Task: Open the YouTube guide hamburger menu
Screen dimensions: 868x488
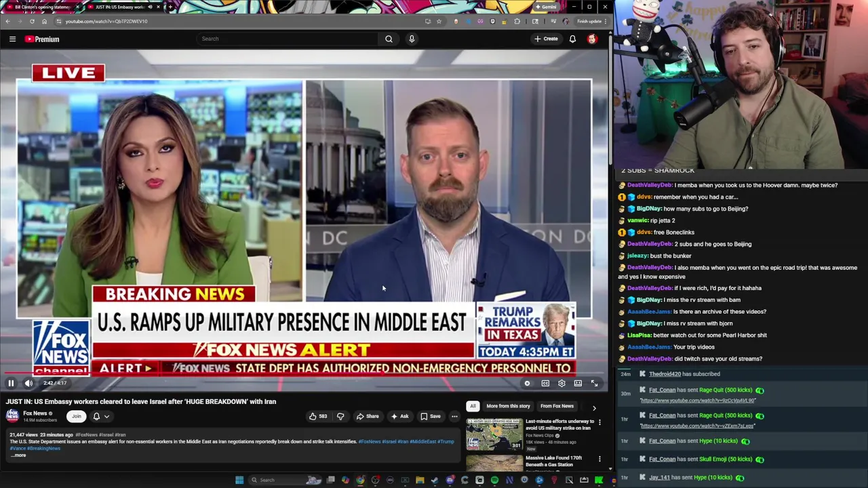Action: click(x=12, y=39)
